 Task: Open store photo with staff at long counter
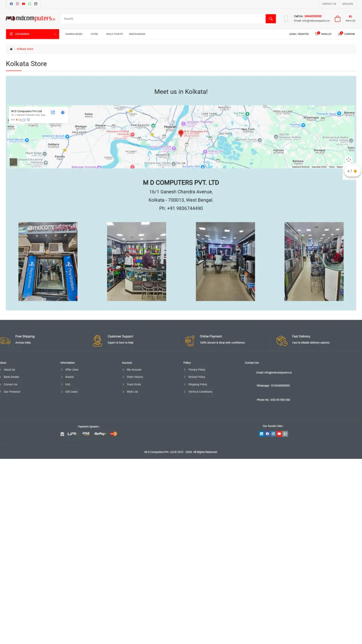pyautogui.click(x=314, y=262)
